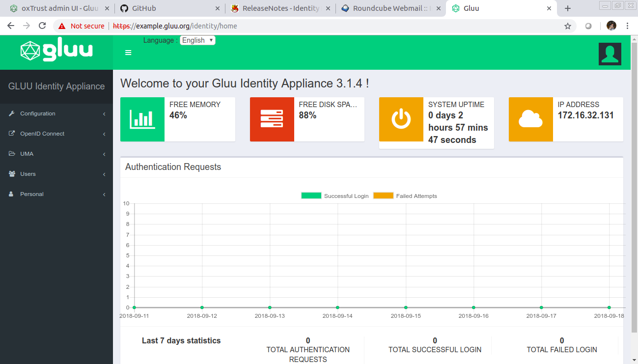Open the Personal sidebar menu item
The width and height of the screenshot is (638, 364).
(32, 194)
